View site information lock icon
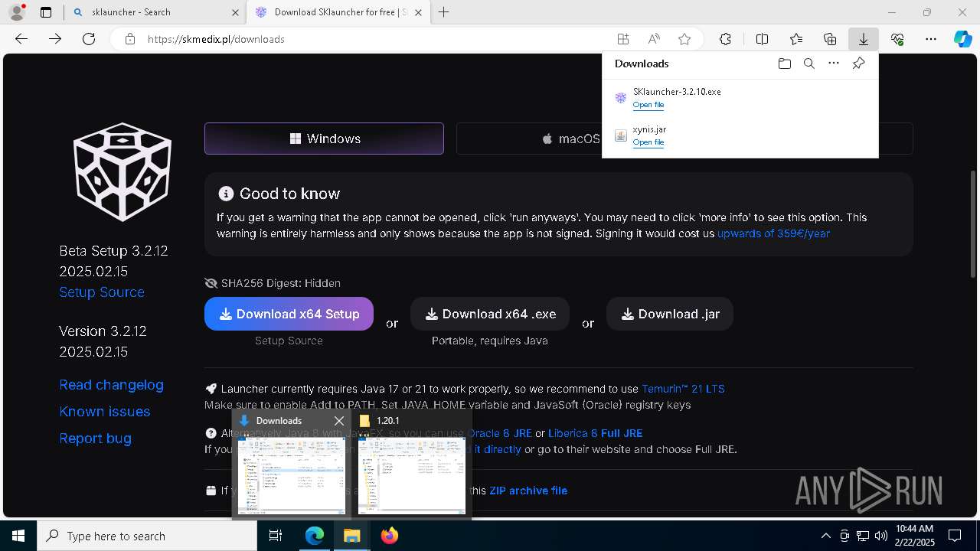Viewport: 980px width, 551px height. point(130,39)
